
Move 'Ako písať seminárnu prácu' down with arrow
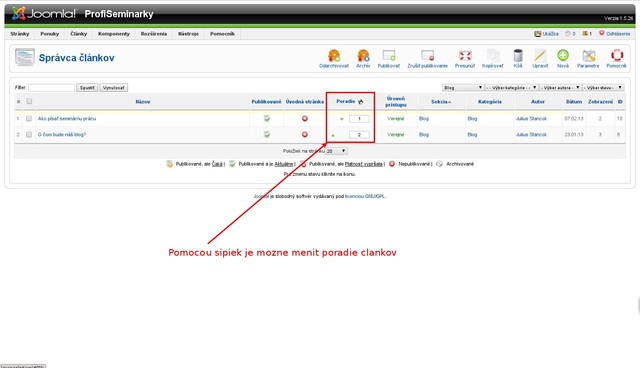tap(342, 119)
